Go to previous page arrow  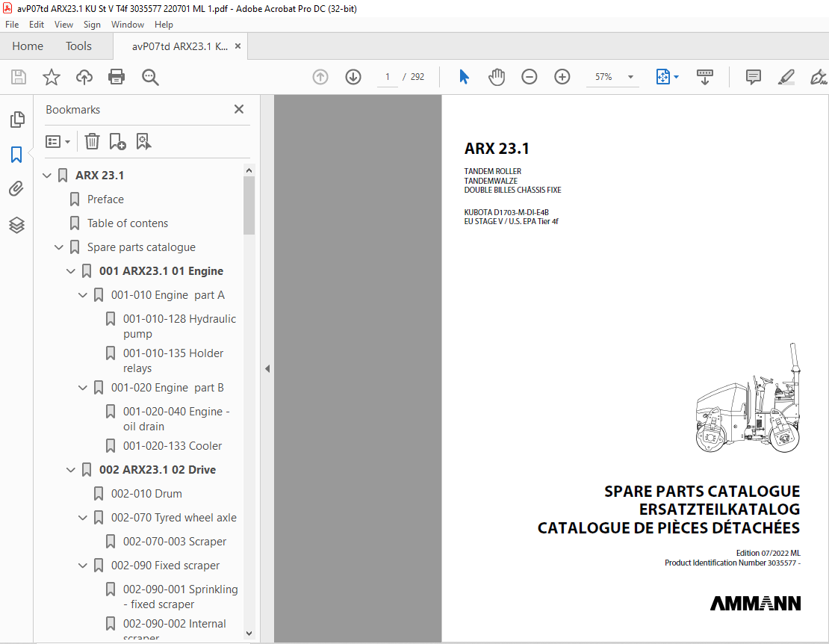pos(320,77)
